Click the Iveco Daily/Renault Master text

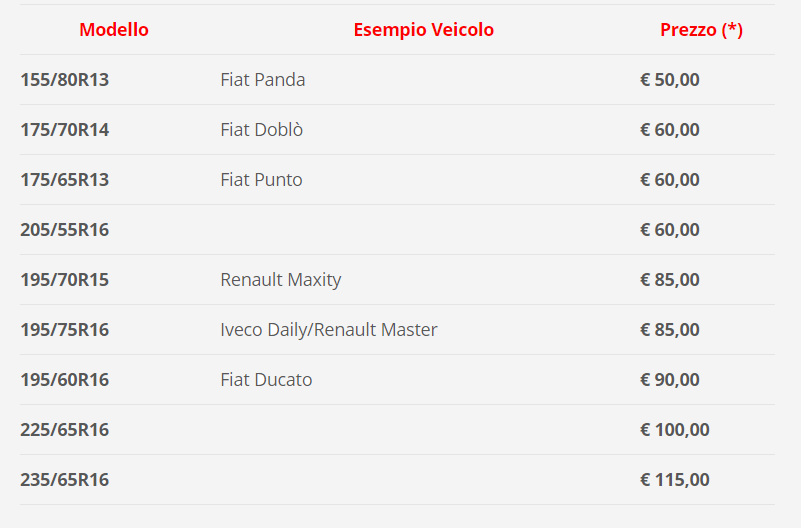tap(329, 330)
